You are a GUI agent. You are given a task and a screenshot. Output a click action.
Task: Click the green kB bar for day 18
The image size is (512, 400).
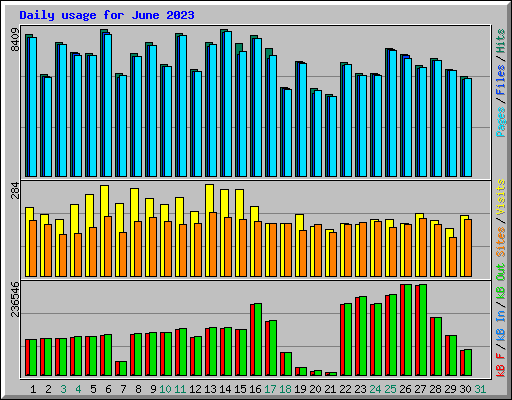288,364
